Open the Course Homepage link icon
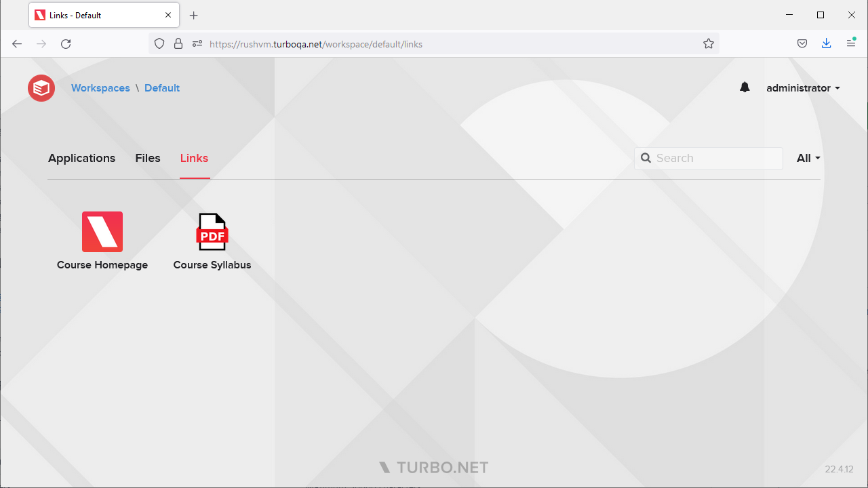 point(102,232)
